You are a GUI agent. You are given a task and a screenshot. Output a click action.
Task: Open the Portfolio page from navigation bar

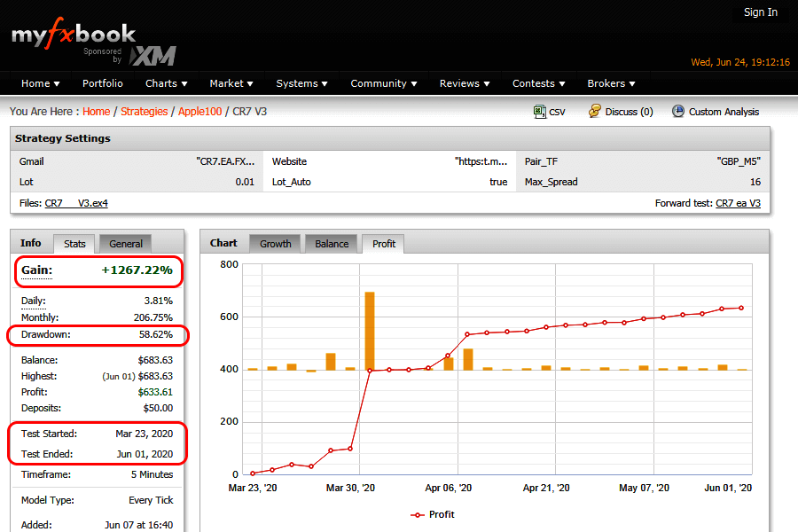pos(103,83)
